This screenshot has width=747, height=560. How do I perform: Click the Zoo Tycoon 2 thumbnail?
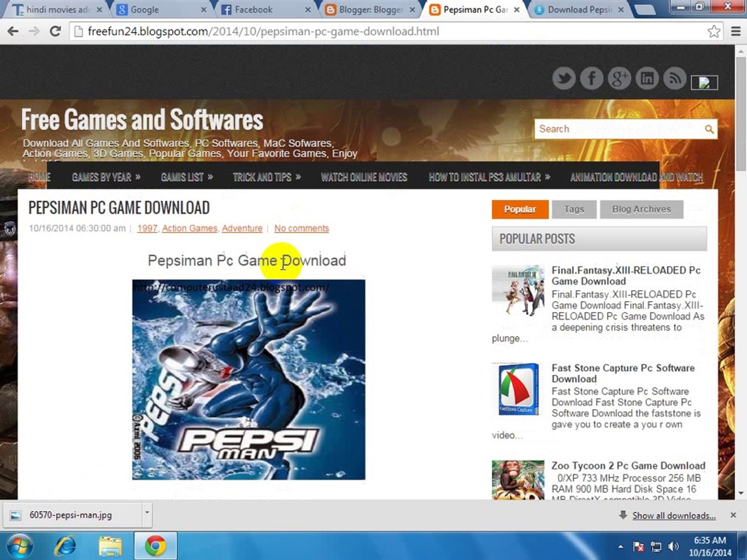point(518,480)
